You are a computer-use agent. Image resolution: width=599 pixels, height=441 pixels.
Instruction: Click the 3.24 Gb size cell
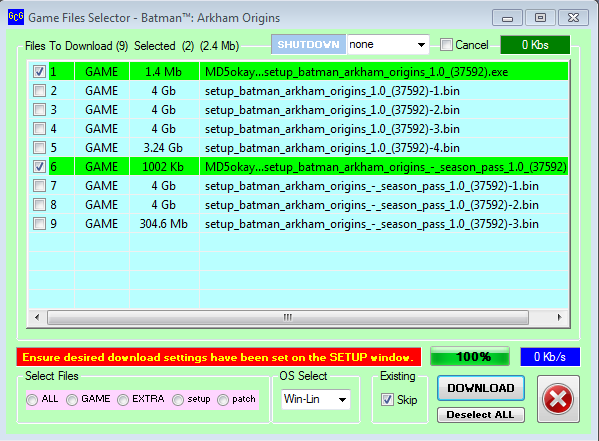164,148
